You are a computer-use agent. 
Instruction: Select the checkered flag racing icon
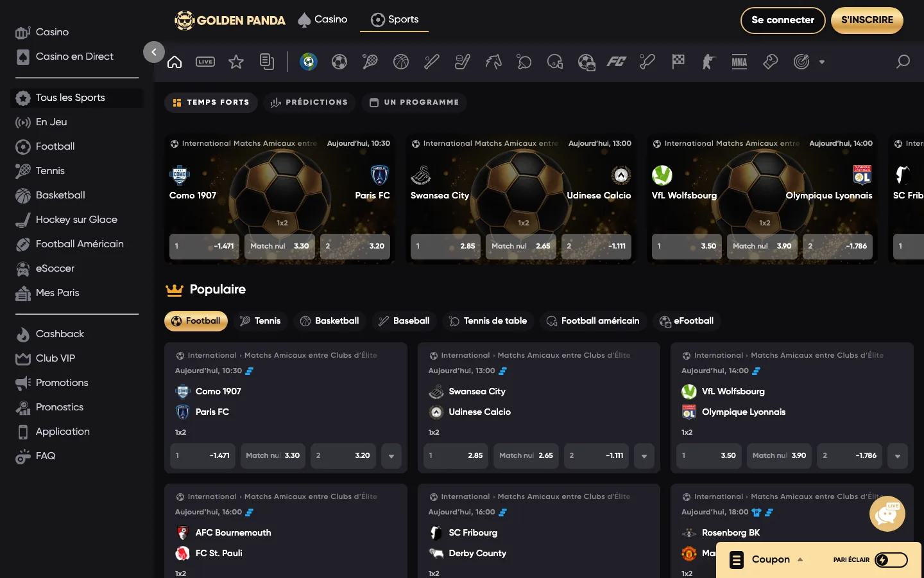(x=678, y=62)
